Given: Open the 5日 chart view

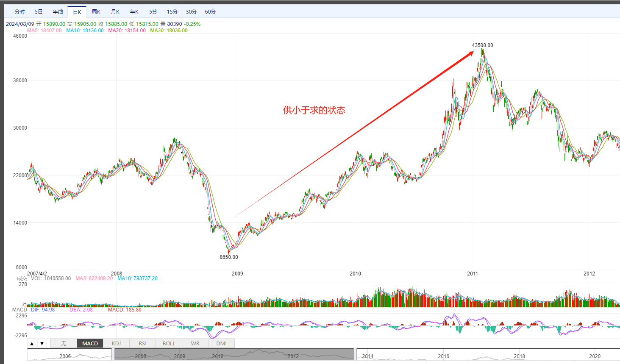Looking at the screenshot, I should pyautogui.click(x=39, y=12).
